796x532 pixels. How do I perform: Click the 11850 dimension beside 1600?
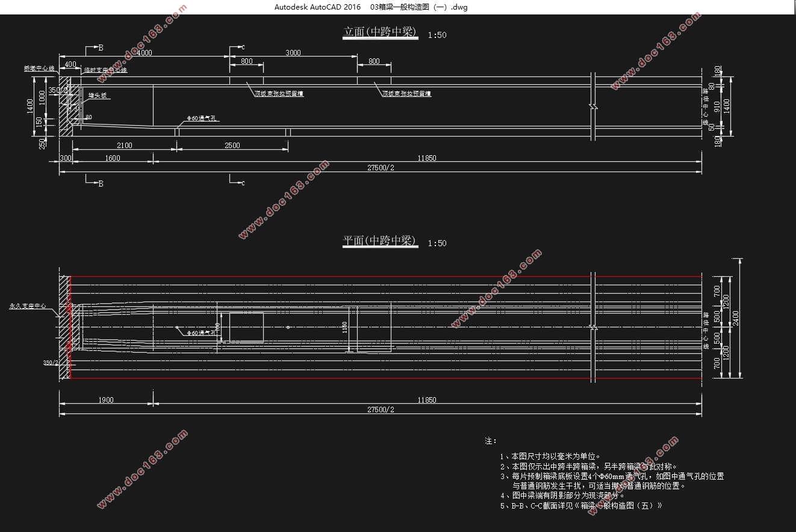point(426,158)
